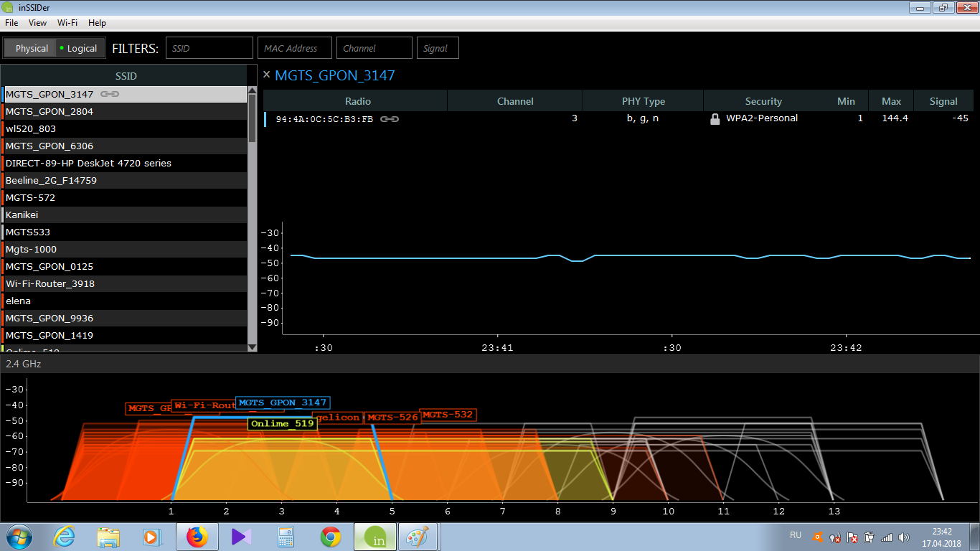Image resolution: width=980 pixels, height=551 pixels.
Task: Close the MGTS_GPON_3147 detail panel with X
Action: [x=267, y=75]
